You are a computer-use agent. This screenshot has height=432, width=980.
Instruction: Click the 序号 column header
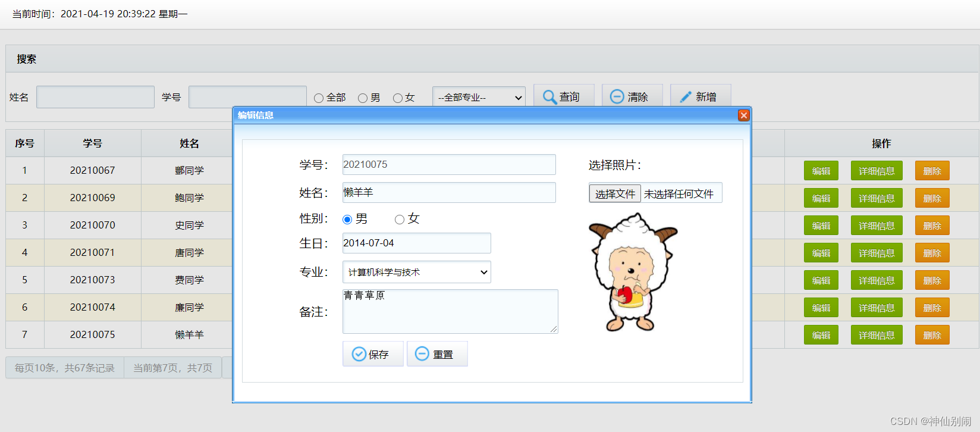click(25, 143)
